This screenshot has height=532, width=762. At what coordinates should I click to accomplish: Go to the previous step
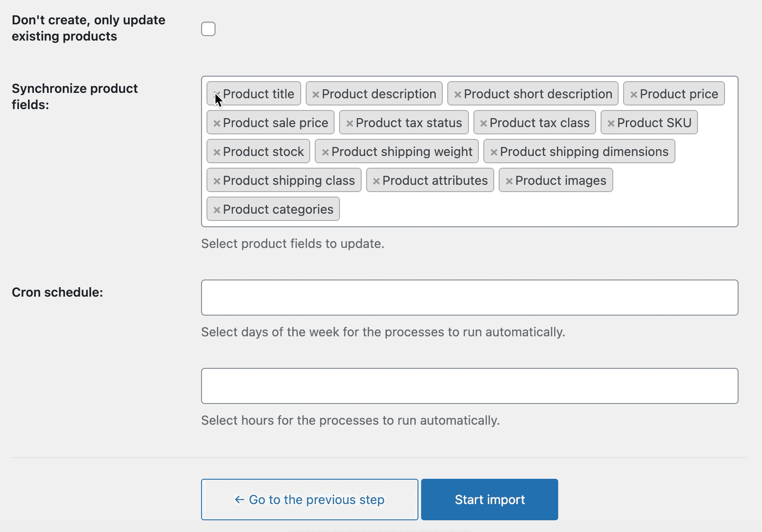(x=309, y=500)
